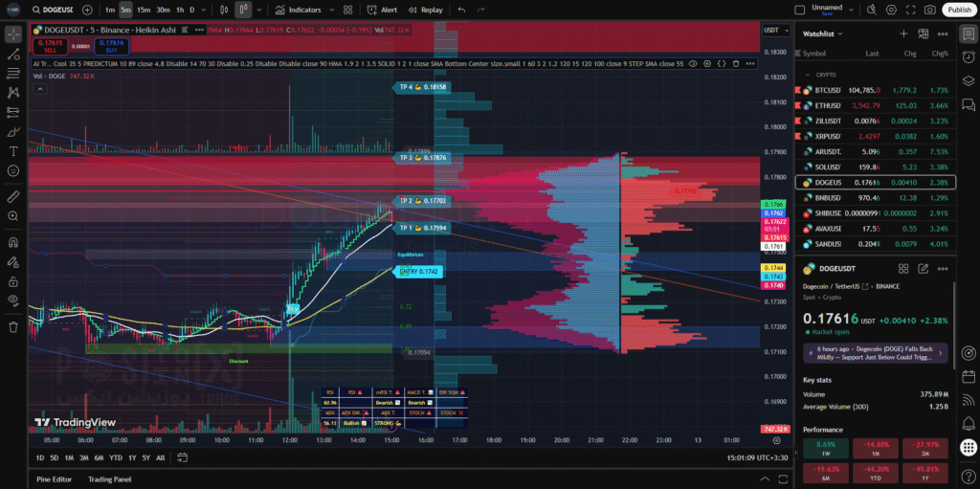Open the layout setup square icon

799,10
